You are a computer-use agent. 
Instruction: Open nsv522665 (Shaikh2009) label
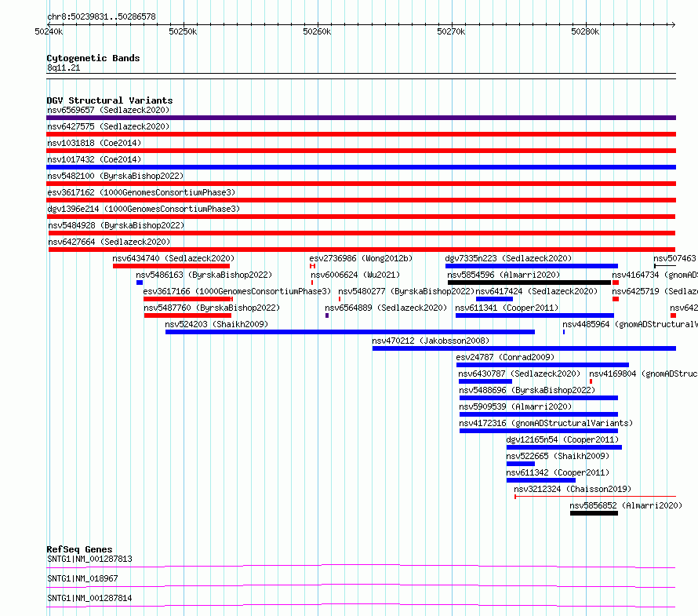click(x=558, y=456)
